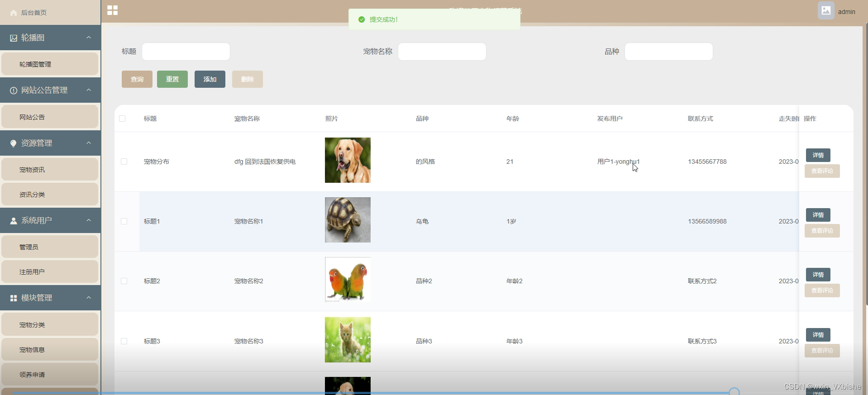Open the kitten in grass photo thumbnail
The width and height of the screenshot is (868, 395).
point(348,340)
